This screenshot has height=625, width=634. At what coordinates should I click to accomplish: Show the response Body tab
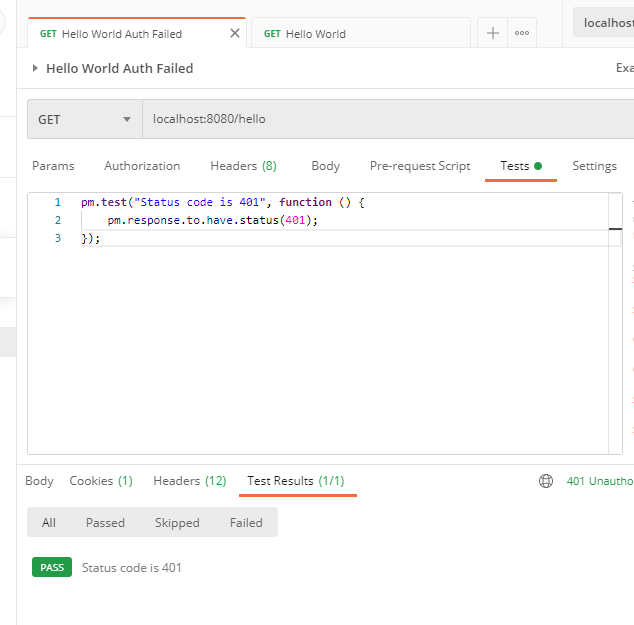(39, 481)
